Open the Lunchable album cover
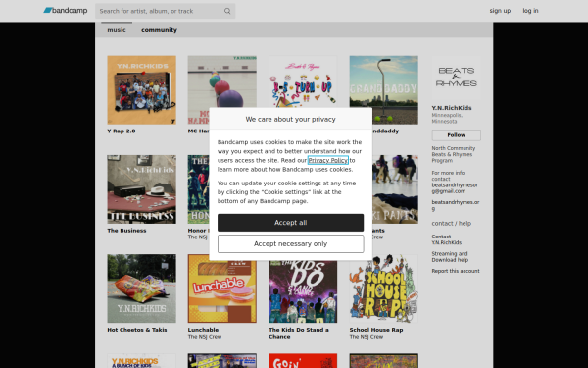Viewport: 588px width, 368px height. 222,291
